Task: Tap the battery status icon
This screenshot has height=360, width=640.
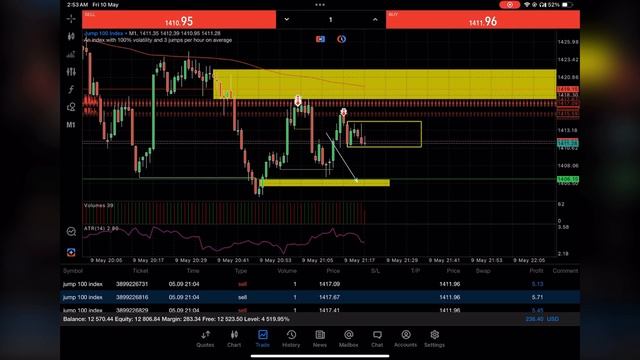Action: pyautogui.click(x=567, y=5)
